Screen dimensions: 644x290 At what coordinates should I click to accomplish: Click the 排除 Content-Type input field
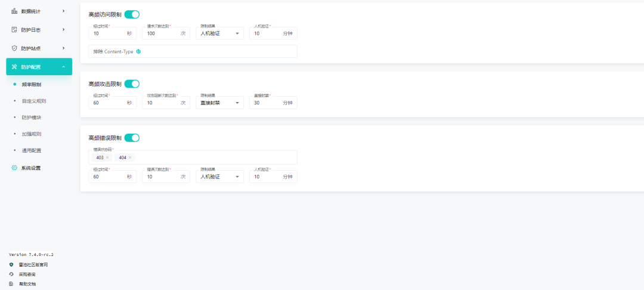pos(193,51)
